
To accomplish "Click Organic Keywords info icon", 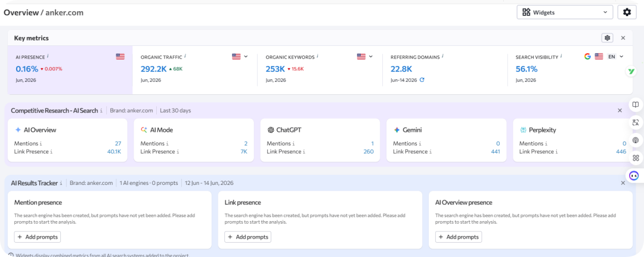I will click(x=317, y=57).
